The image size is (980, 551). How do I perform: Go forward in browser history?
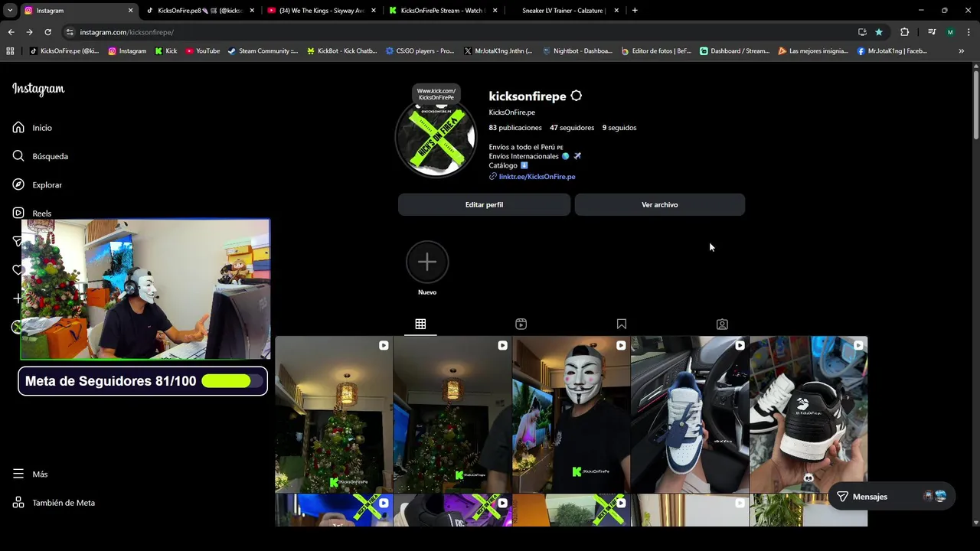pyautogui.click(x=29, y=32)
